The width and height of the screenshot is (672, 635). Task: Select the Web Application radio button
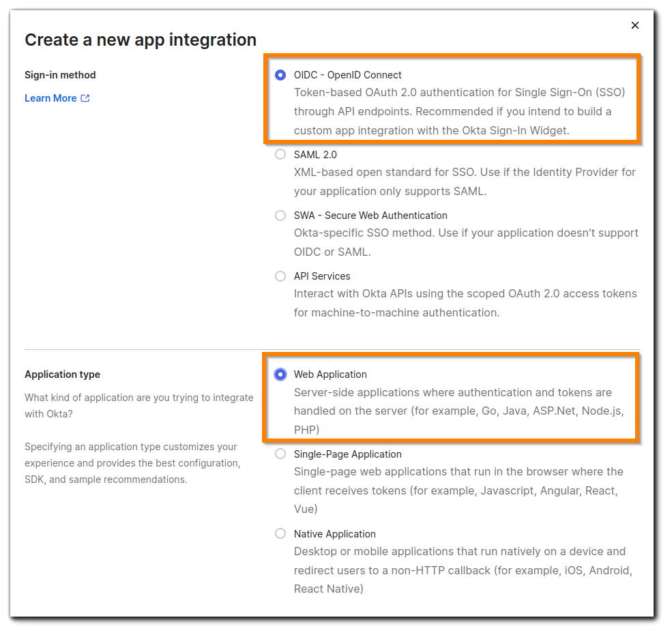coord(280,374)
